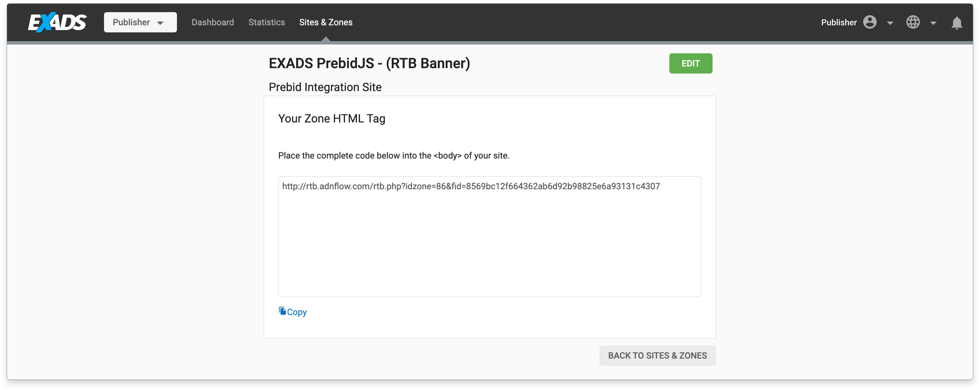Expand the account menu arrow
The image size is (980, 390).
[x=890, y=23]
